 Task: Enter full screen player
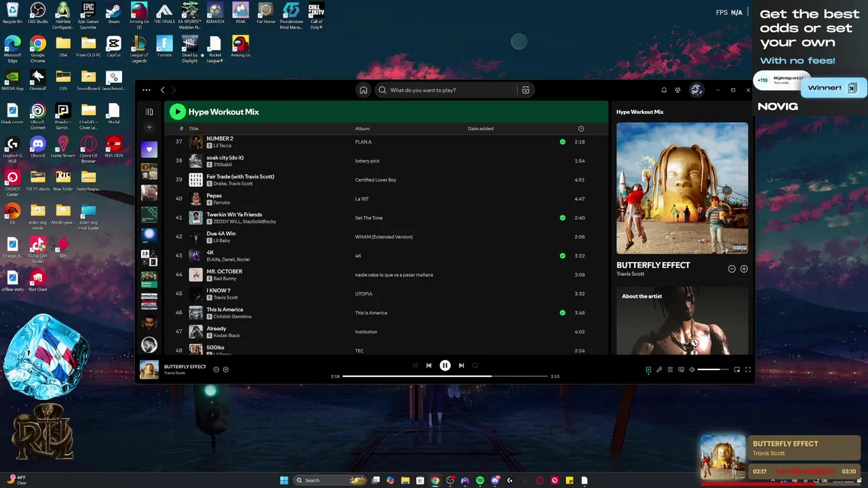pos(748,369)
